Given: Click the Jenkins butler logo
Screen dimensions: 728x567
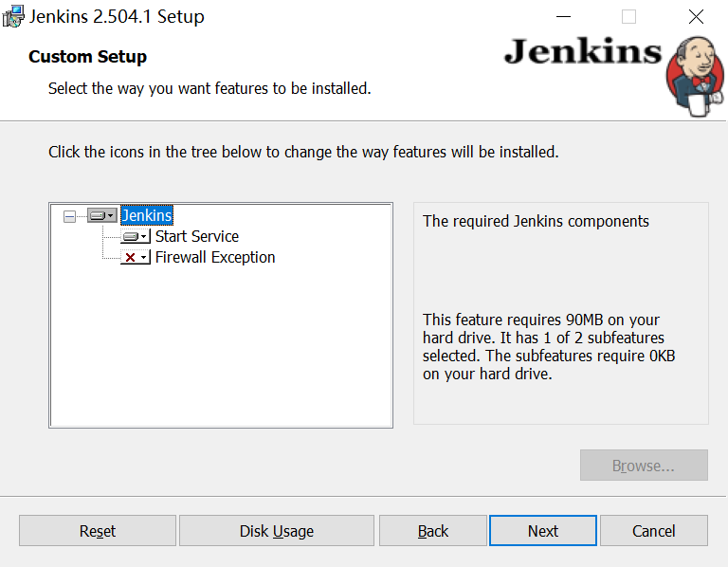Looking at the screenshot, I should [696, 77].
